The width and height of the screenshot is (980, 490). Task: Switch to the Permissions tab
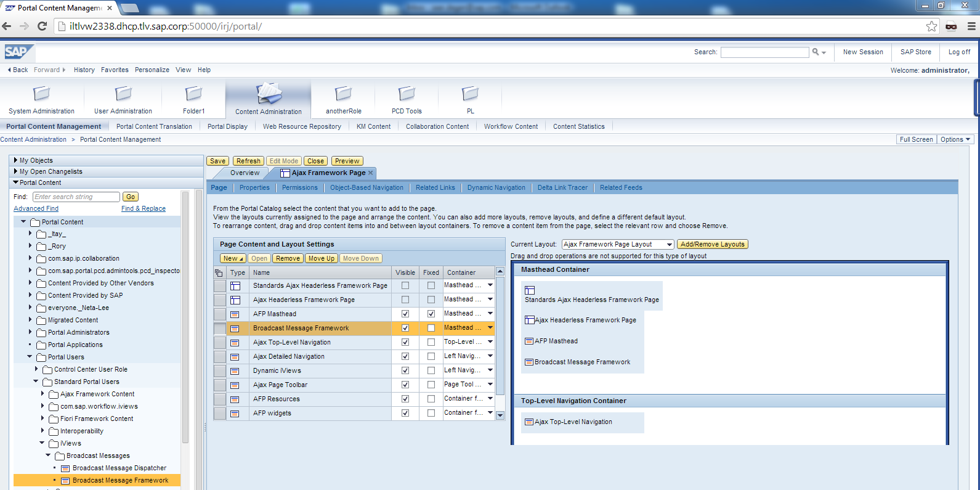point(299,187)
